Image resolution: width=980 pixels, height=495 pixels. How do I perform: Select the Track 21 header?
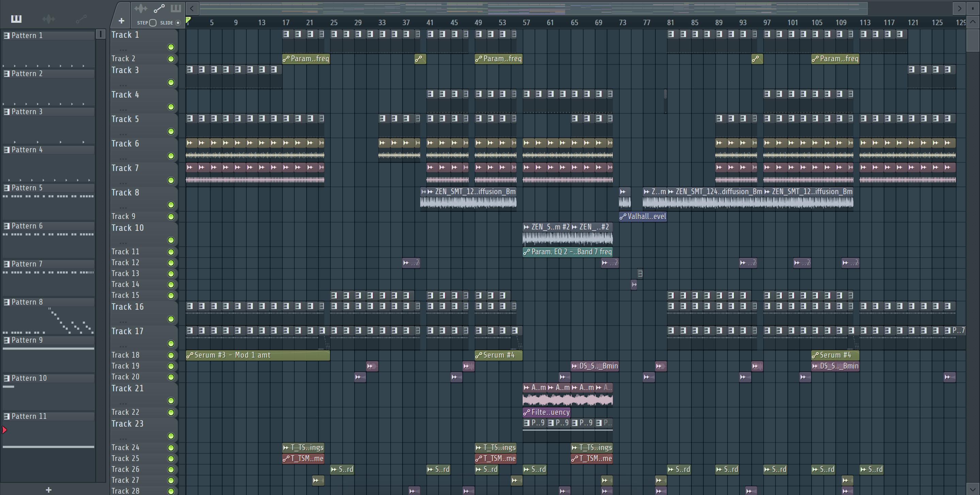[x=144, y=395]
